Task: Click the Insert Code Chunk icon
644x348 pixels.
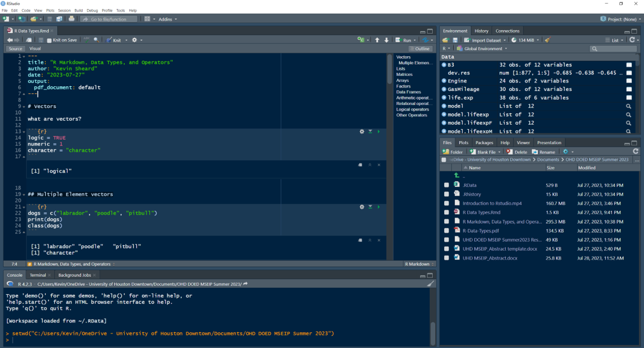Action: click(x=360, y=40)
